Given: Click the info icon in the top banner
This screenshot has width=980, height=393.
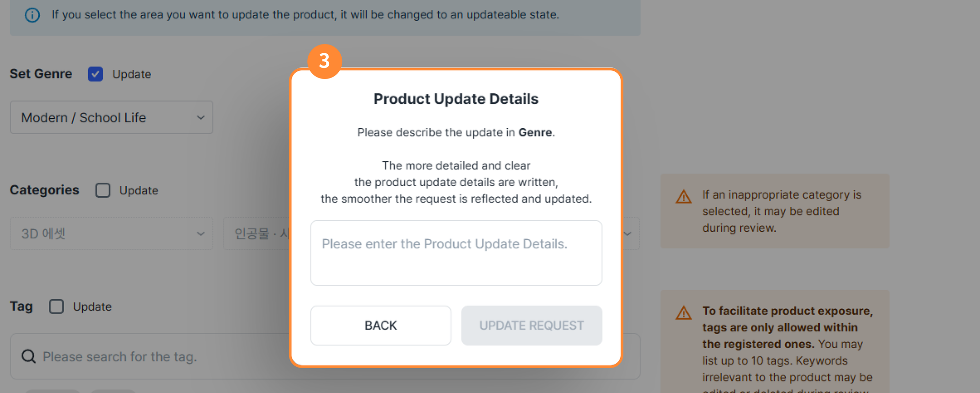Looking at the screenshot, I should tap(32, 15).
